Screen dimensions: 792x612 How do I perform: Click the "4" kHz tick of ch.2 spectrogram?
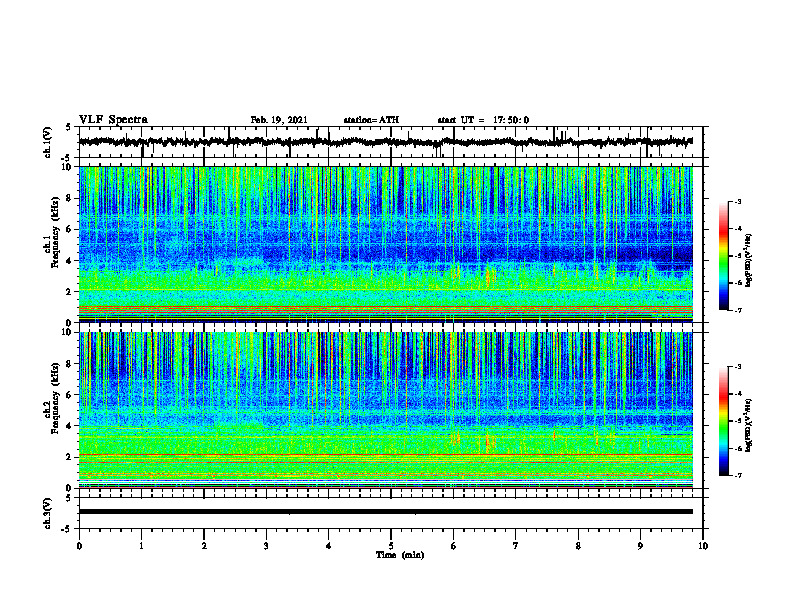70,426
